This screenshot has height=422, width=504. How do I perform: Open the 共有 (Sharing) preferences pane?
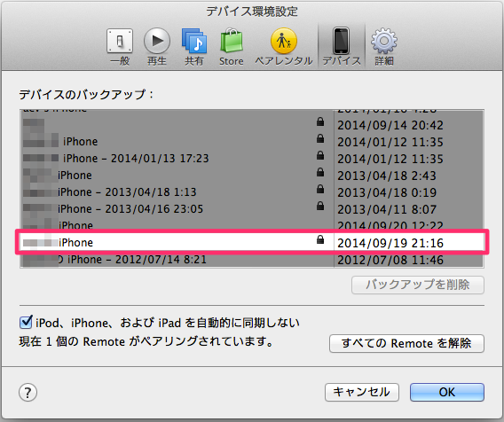tap(193, 47)
